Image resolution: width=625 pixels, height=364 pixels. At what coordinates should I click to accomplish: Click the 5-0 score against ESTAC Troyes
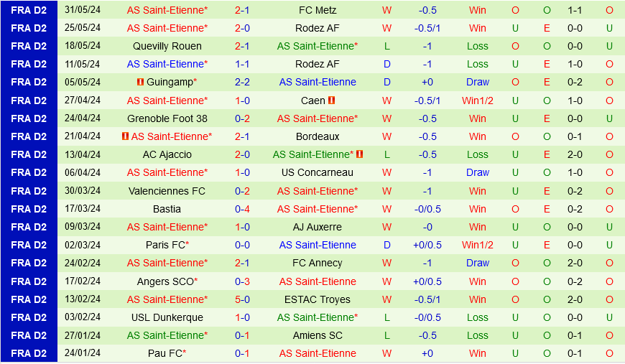[242, 299]
